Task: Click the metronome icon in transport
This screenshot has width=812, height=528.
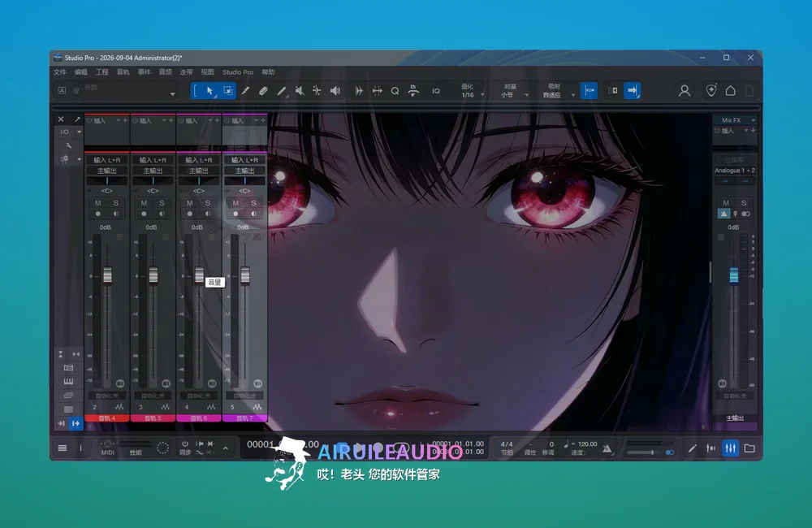Action: click(607, 448)
